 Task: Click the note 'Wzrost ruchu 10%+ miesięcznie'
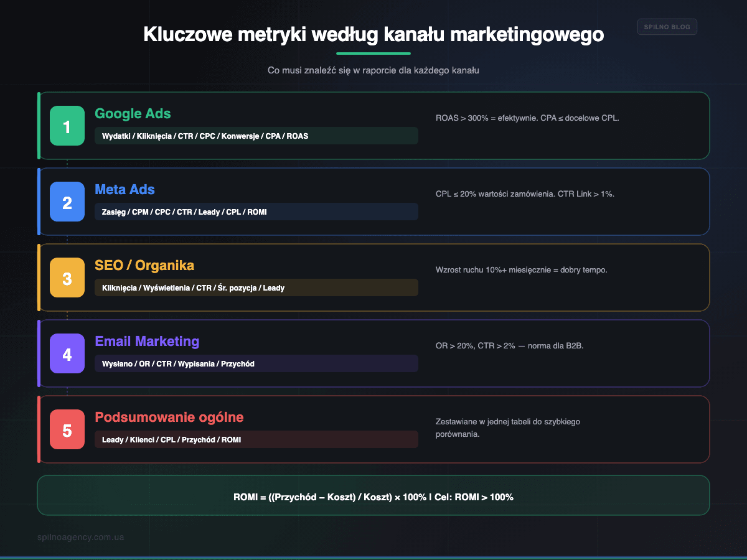[x=521, y=269]
